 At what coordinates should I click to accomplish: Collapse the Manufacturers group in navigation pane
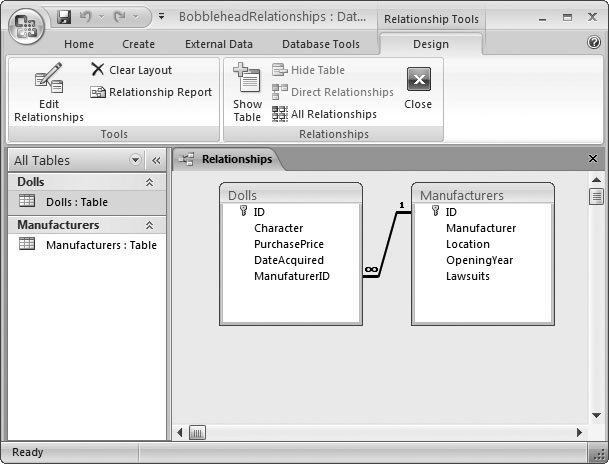[150, 226]
